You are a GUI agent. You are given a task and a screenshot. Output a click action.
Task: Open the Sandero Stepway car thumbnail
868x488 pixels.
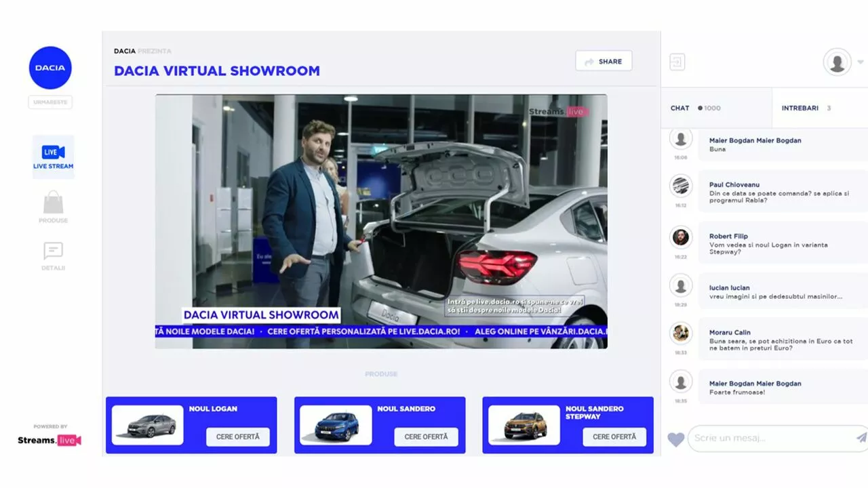click(x=524, y=425)
